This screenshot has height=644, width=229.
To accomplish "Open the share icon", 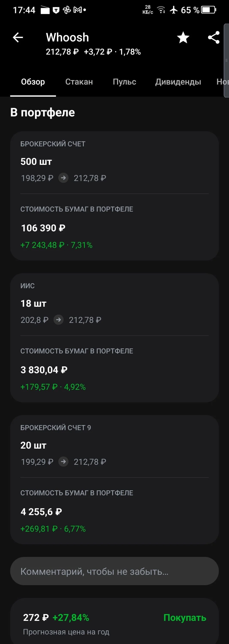I will (x=214, y=38).
